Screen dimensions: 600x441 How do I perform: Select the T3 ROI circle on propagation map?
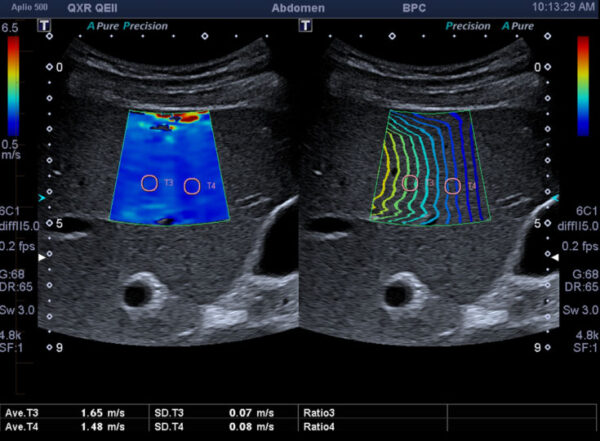click(x=409, y=183)
